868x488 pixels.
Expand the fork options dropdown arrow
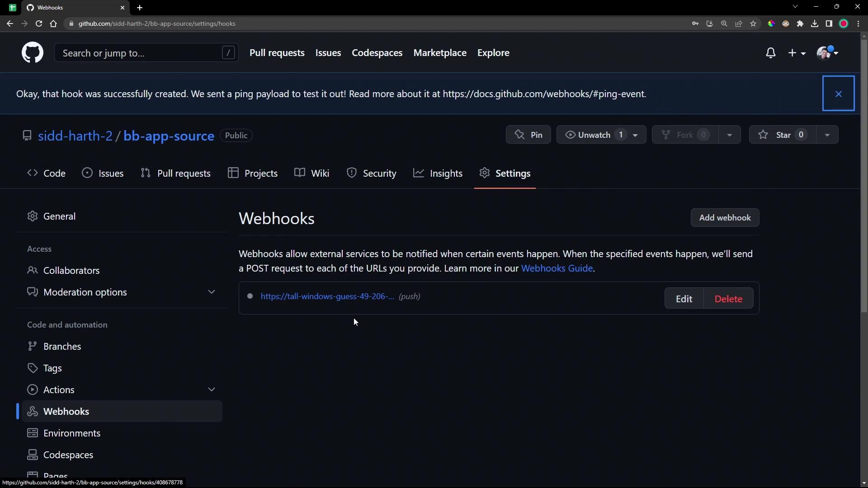pos(729,135)
